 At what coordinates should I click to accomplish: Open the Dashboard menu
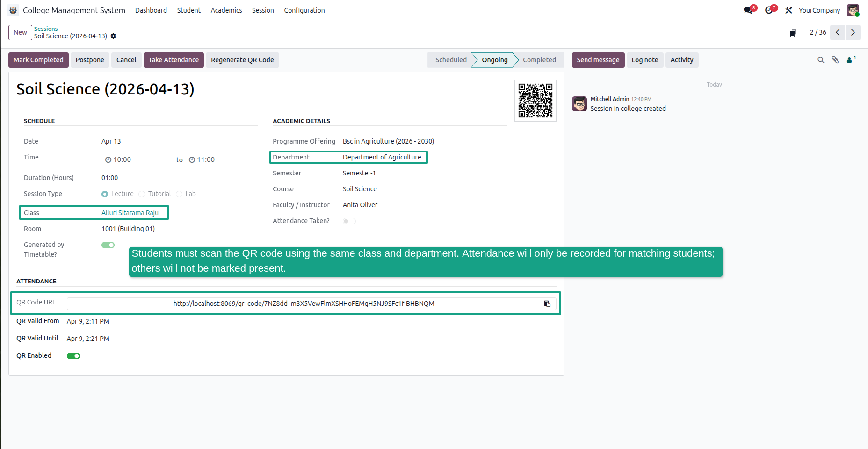151,10
